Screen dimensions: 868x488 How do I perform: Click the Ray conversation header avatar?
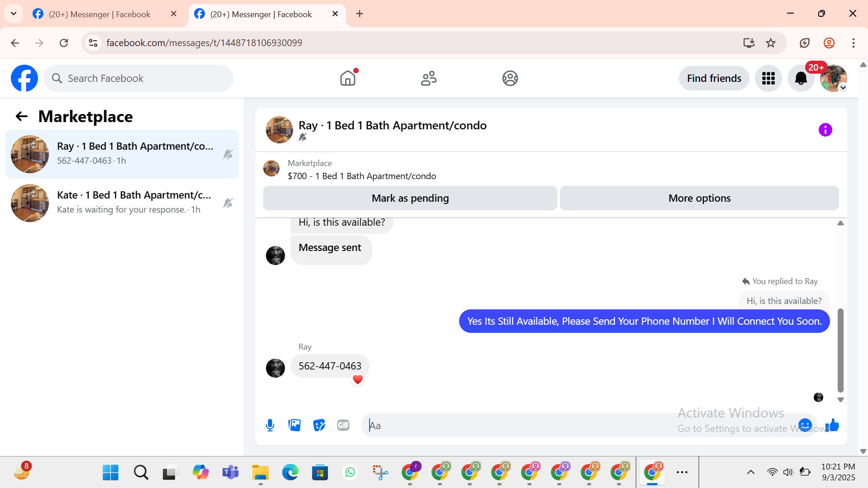[280, 130]
